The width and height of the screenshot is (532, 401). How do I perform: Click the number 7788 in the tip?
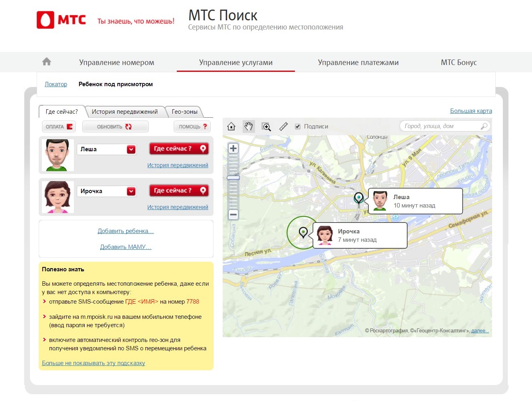tap(193, 302)
